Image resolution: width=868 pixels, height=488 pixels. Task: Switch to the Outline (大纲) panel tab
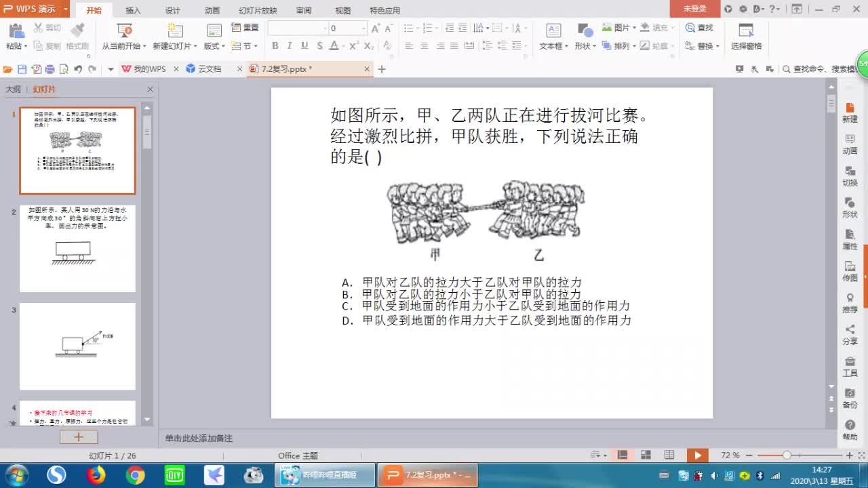tap(13, 89)
